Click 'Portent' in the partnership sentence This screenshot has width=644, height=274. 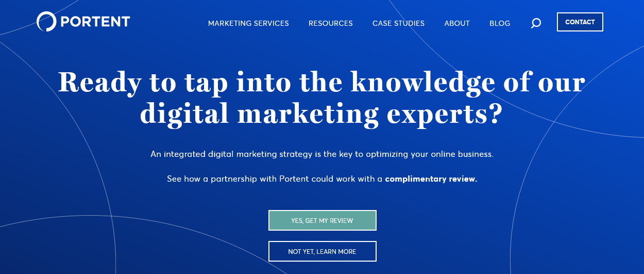295,179
